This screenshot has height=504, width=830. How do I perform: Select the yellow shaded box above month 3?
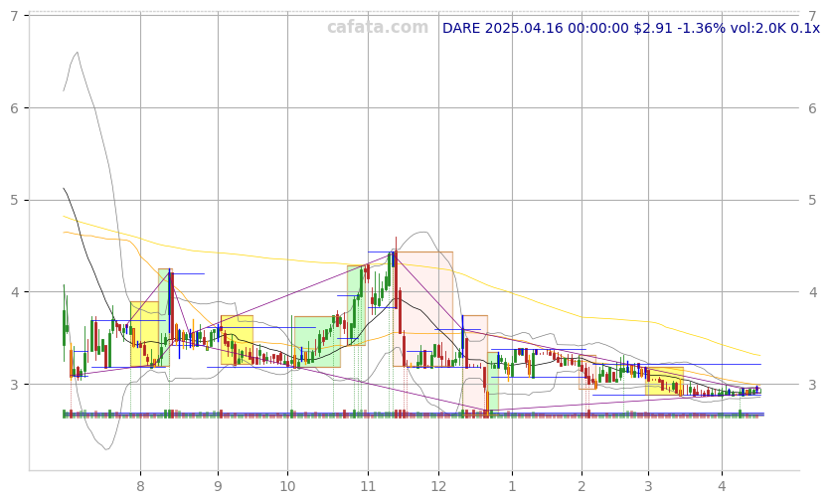[664, 381]
